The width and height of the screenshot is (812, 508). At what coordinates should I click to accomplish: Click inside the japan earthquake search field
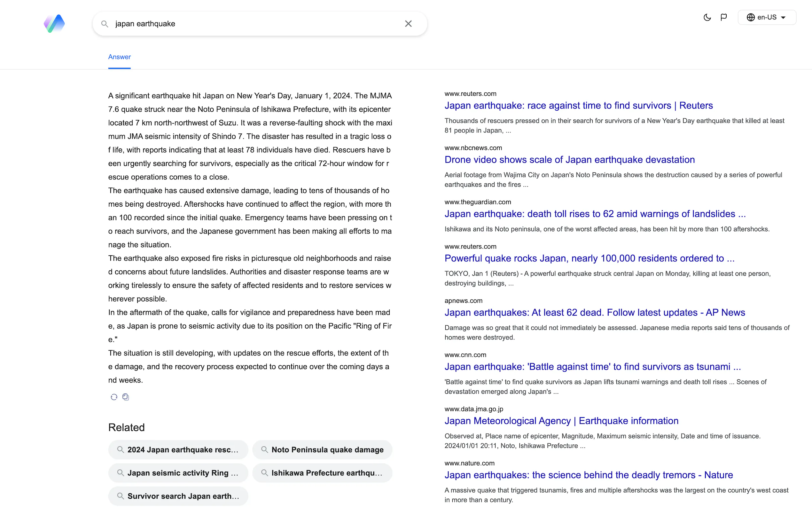click(255, 24)
